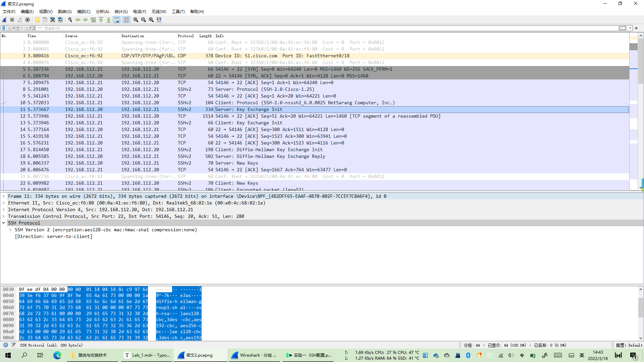Viewport: 644px width, 362px height.
Task: Open display filter history dropdown arrow
Action: [x=631, y=28]
